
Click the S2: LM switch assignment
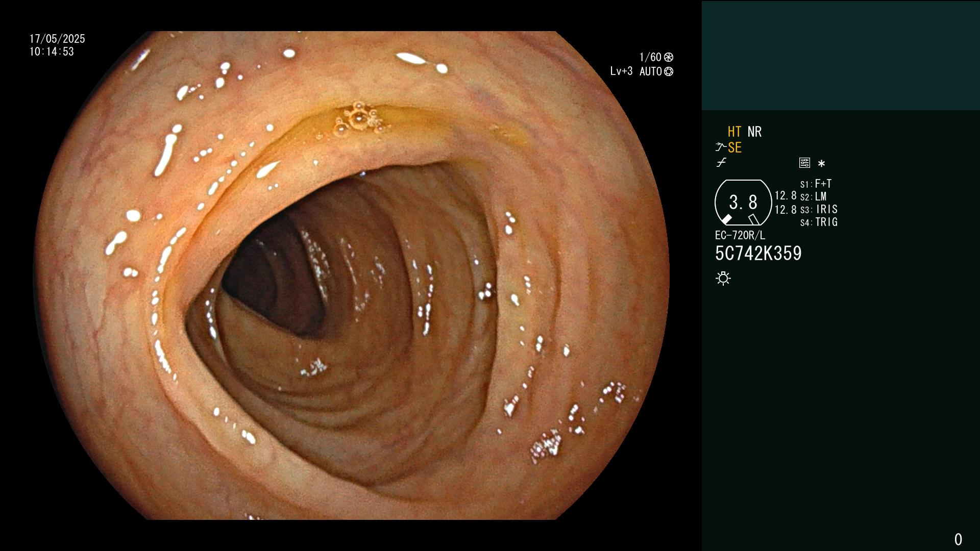[x=813, y=196]
